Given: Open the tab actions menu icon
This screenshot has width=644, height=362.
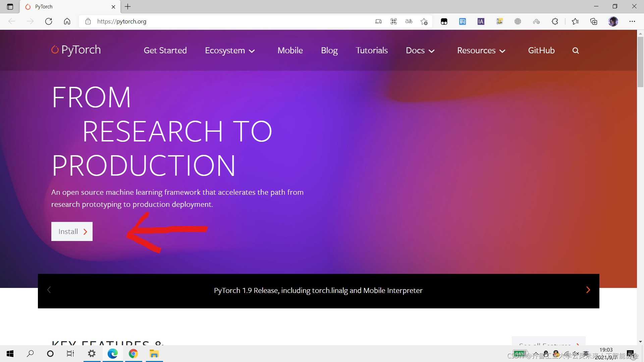Looking at the screenshot, I should (10, 7).
